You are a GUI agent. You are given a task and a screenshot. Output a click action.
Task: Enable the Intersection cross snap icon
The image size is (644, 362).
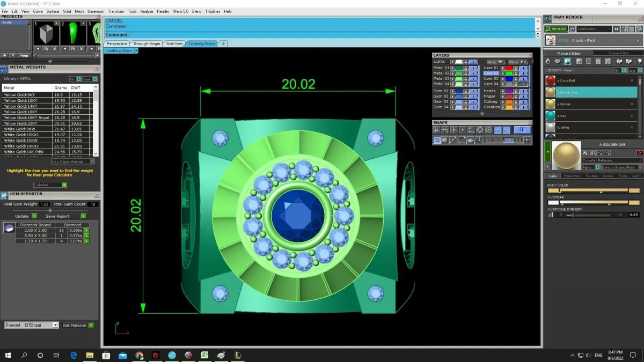click(x=454, y=130)
